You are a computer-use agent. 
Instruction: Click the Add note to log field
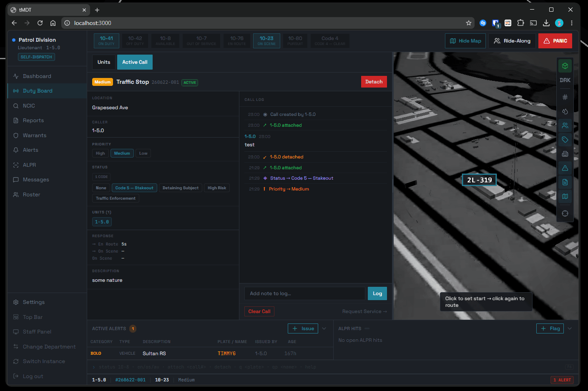tap(305, 293)
